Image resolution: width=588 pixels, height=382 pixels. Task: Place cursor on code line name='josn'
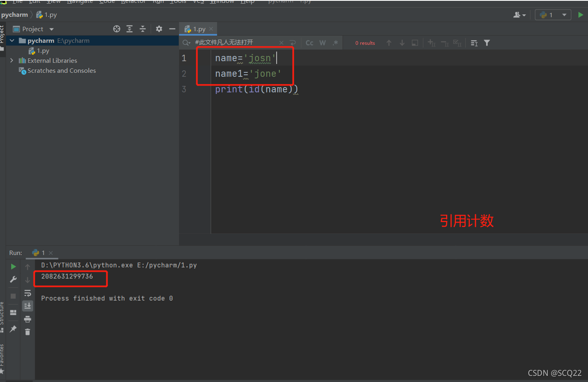pyautogui.click(x=246, y=58)
